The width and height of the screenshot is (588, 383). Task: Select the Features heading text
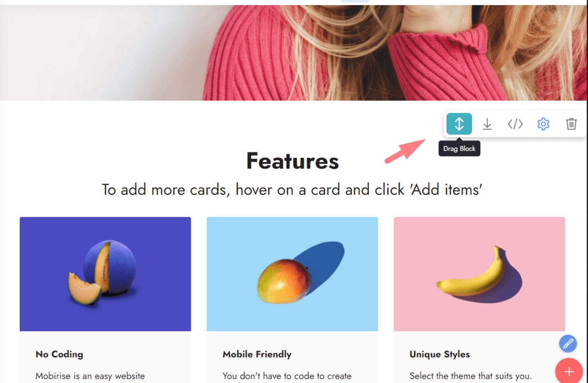tap(293, 161)
